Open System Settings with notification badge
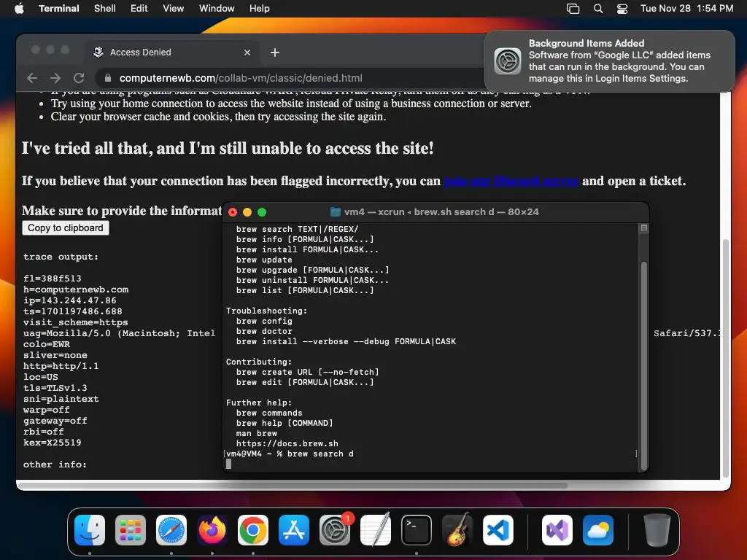The height and width of the screenshot is (560, 747). point(335,530)
